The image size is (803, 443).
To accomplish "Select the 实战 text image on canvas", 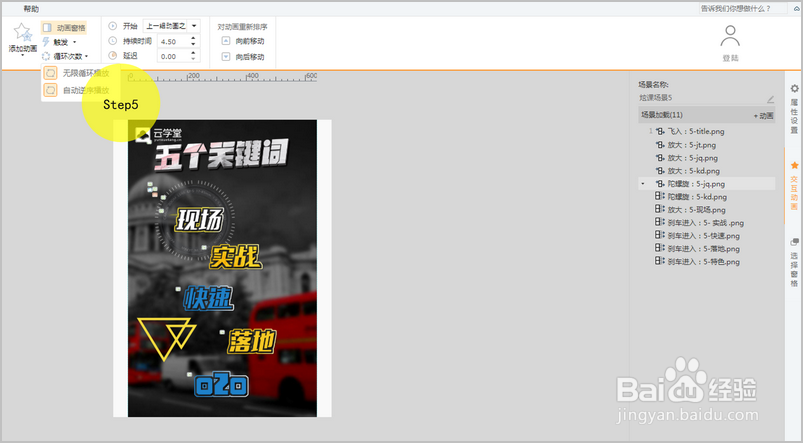I will (236, 257).
